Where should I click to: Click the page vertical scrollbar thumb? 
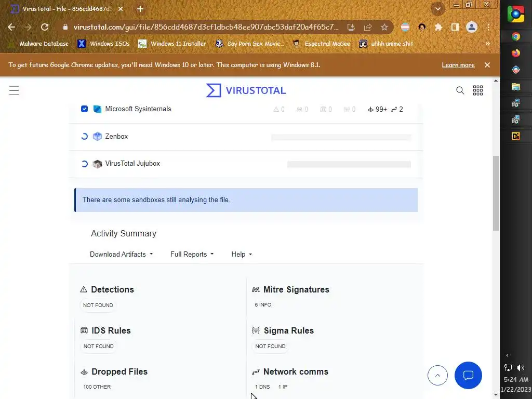(x=496, y=193)
